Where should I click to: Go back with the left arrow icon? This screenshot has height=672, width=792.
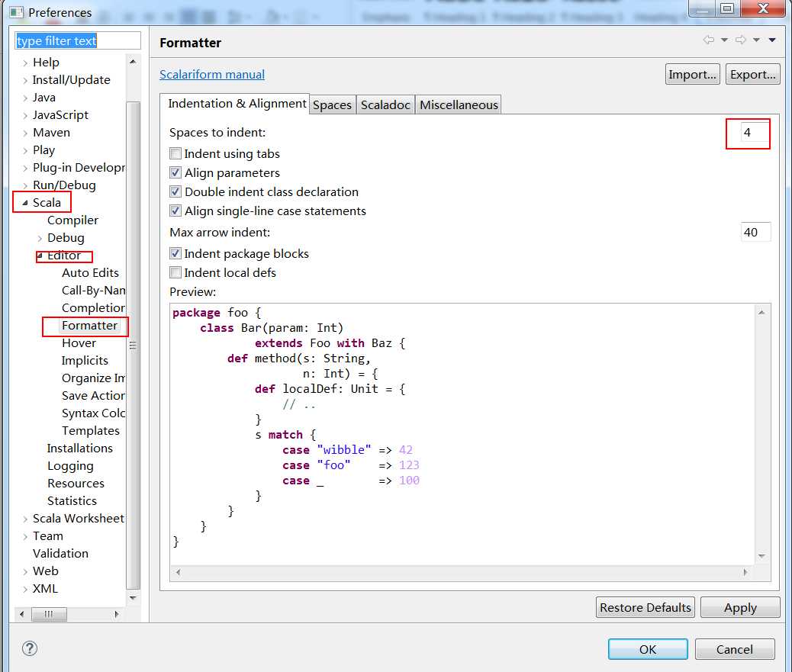(709, 40)
